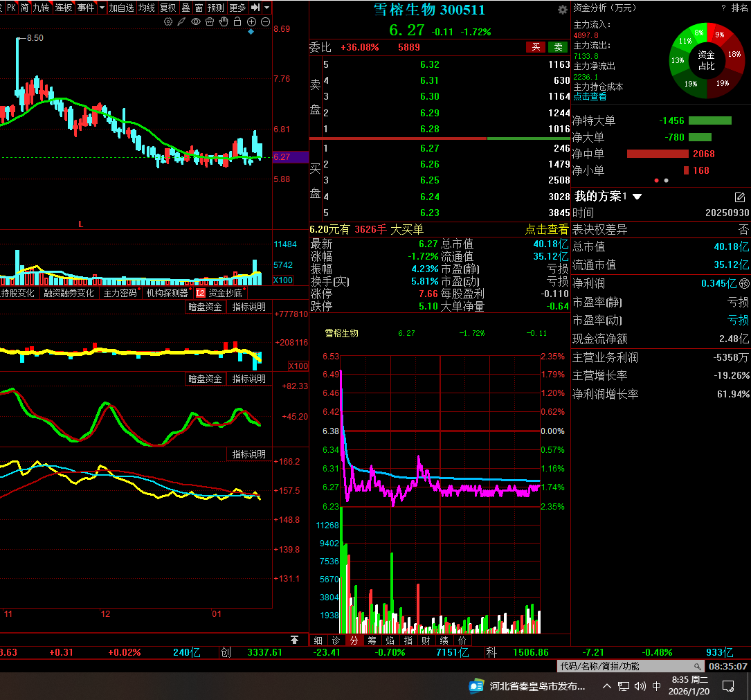Click 点击查看 under 主力持仓成本

(x=590, y=96)
